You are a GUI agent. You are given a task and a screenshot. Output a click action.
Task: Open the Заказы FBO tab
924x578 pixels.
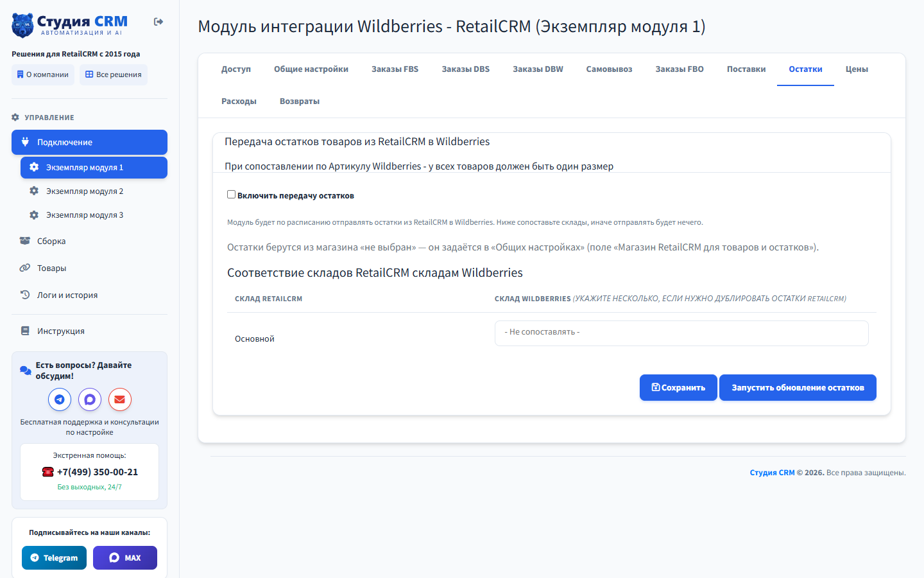pos(680,69)
